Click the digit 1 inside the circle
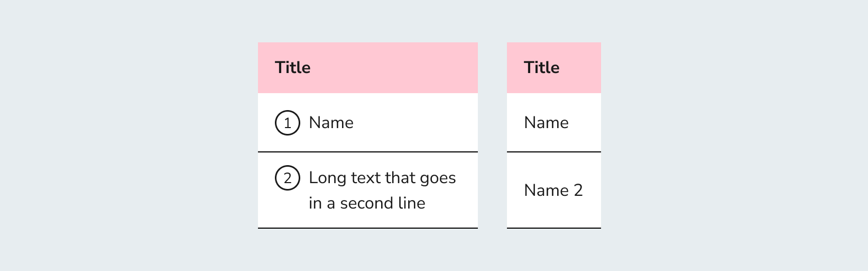The height and width of the screenshot is (271, 868). pyautogui.click(x=288, y=123)
